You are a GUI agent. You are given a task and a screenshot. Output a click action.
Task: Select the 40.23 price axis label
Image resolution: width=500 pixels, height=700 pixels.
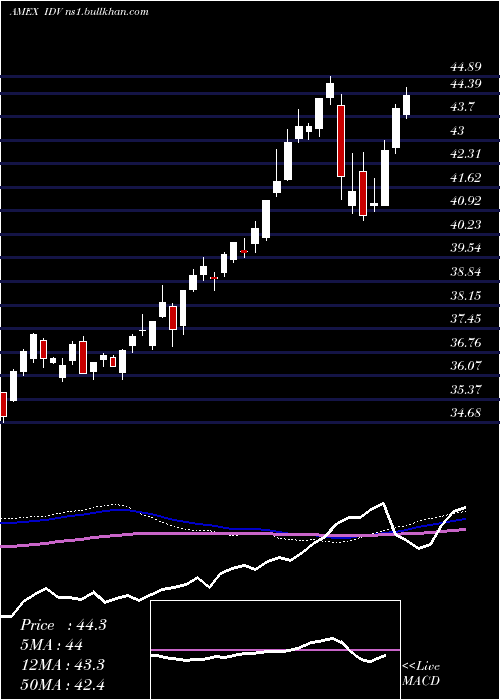point(466,225)
